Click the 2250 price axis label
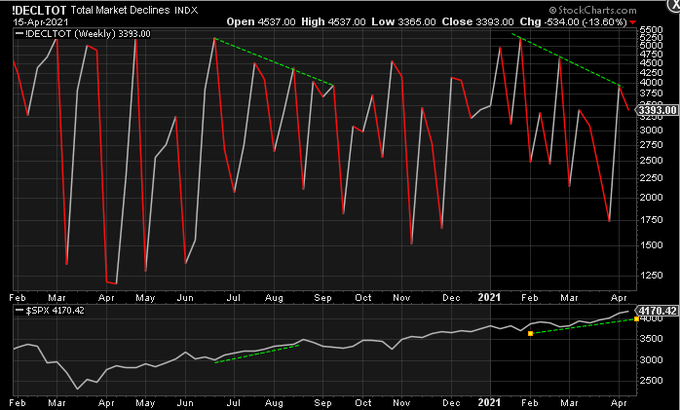Viewport: 680px width, 410px height. click(651, 178)
